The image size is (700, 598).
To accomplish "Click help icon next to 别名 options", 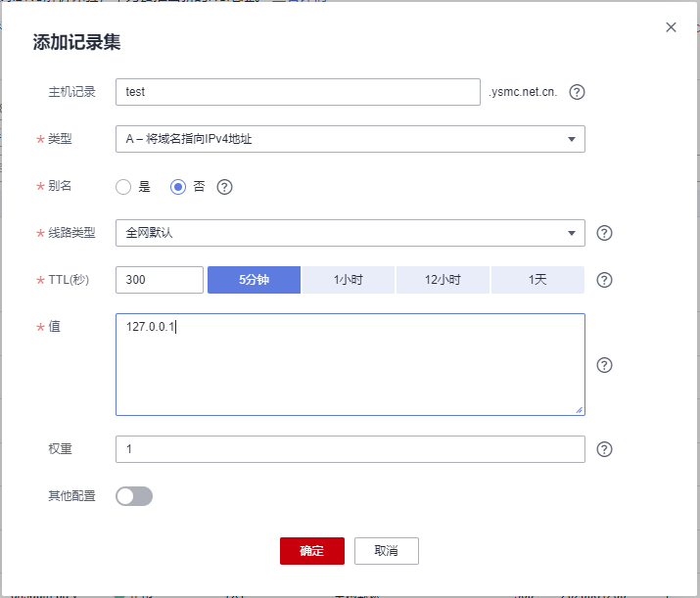I will [224, 187].
